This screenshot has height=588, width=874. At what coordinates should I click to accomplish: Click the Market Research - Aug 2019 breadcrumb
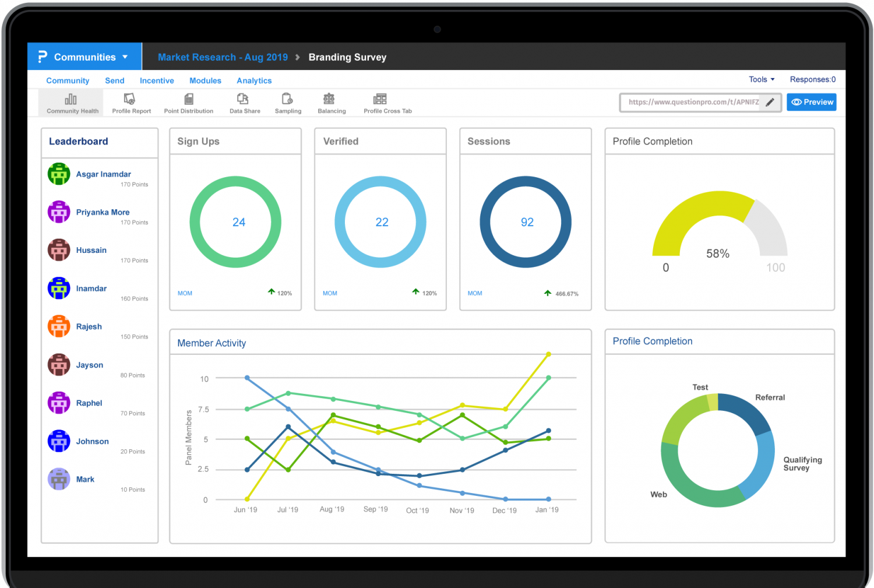[223, 57]
